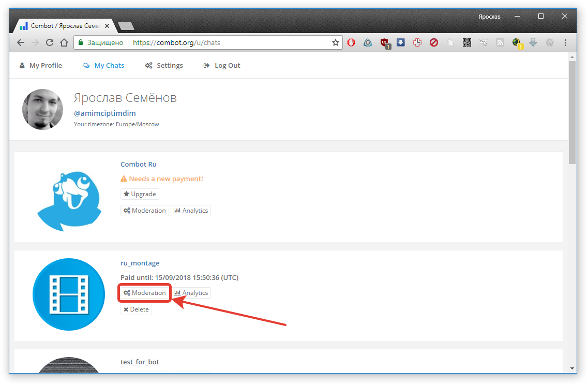The height and width of the screenshot is (385, 588).
Task: Click the page scrollbar thumb
Action: tap(572, 113)
